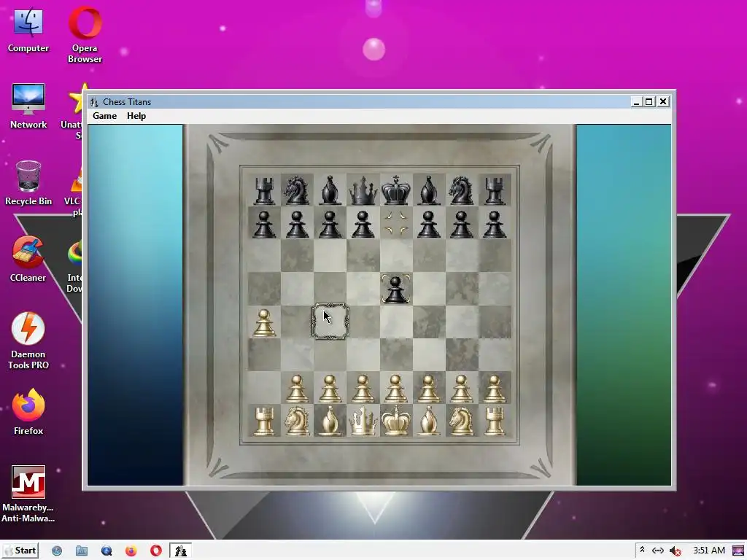Viewport: 747px width, 560px height.
Task: Open the folder icon in taskbar
Action: (x=82, y=551)
